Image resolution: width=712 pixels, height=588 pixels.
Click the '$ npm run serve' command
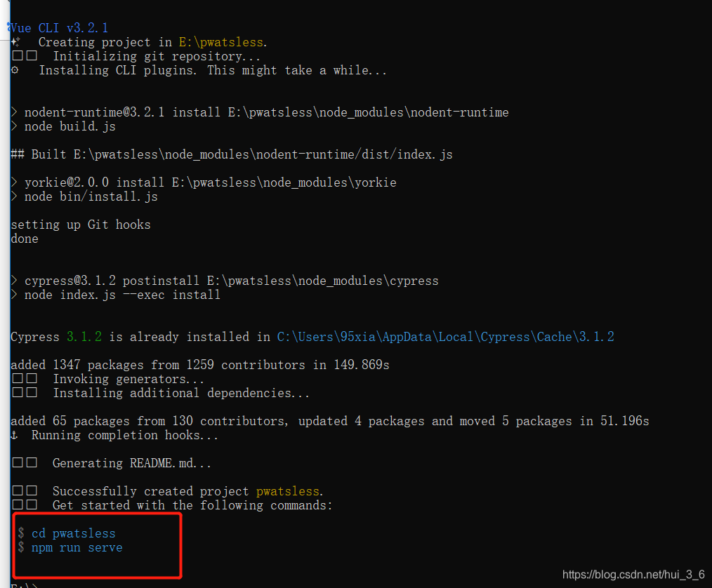pyautogui.click(x=70, y=547)
